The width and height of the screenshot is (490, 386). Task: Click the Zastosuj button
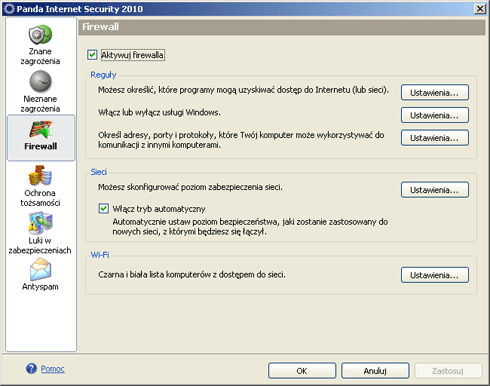click(448, 371)
